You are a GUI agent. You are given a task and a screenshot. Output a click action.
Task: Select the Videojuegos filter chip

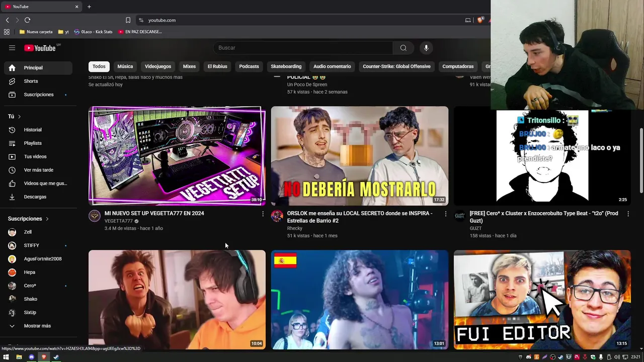pos(158,66)
